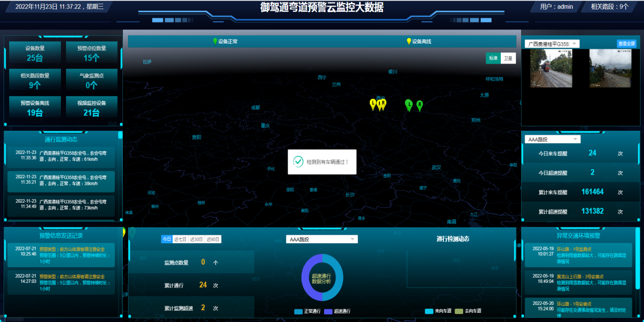Click the green L device marker on map
The width and height of the screenshot is (644, 322).
[x=408, y=104]
